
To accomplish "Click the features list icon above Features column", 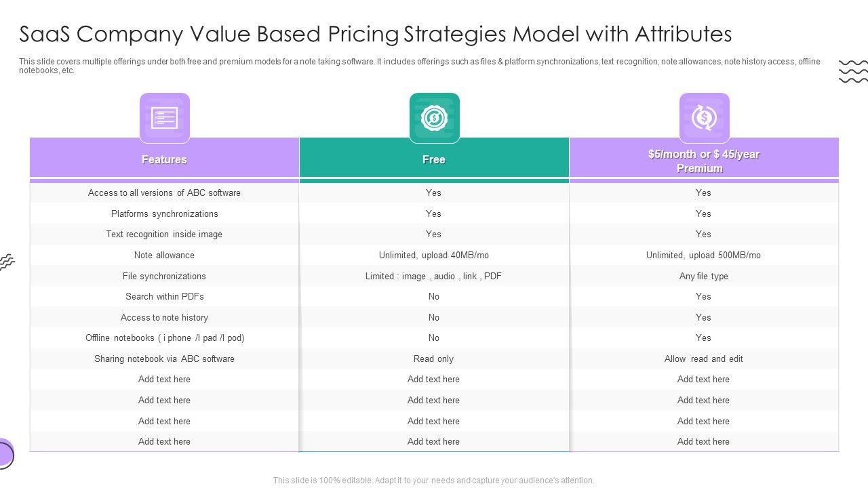I will tap(164, 118).
